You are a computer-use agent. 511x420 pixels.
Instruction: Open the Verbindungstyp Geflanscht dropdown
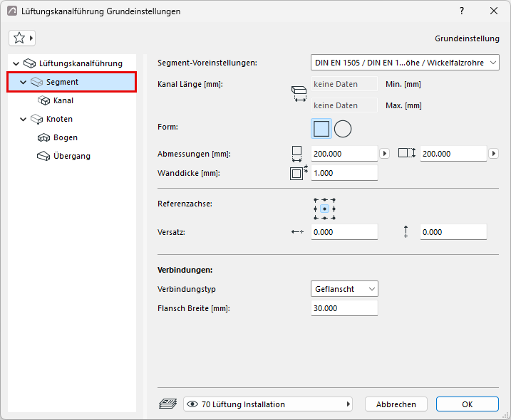344,289
